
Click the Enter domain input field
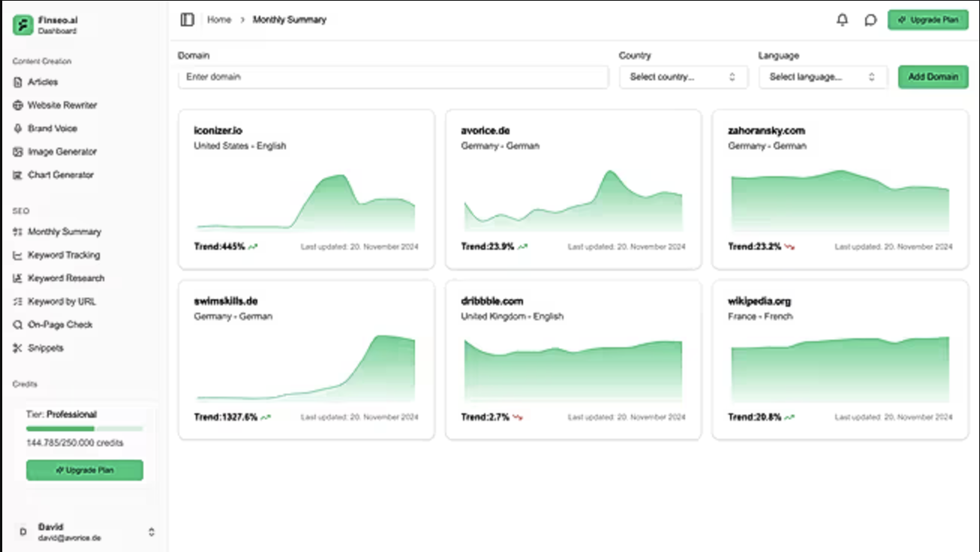click(392, 76)
